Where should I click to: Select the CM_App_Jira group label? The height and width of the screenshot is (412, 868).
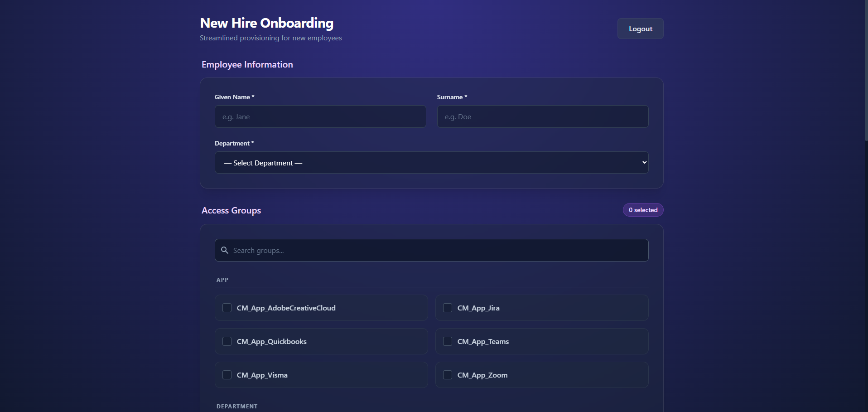(478, 308)
